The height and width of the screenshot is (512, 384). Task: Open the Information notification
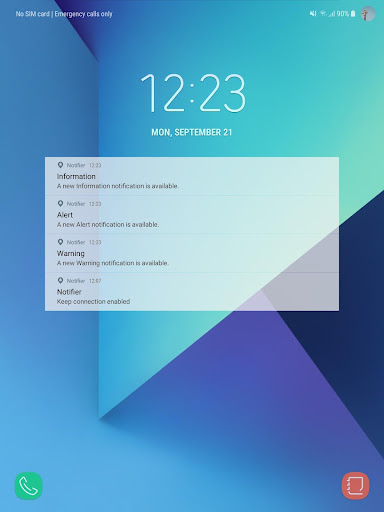click(x=192, y=176)
